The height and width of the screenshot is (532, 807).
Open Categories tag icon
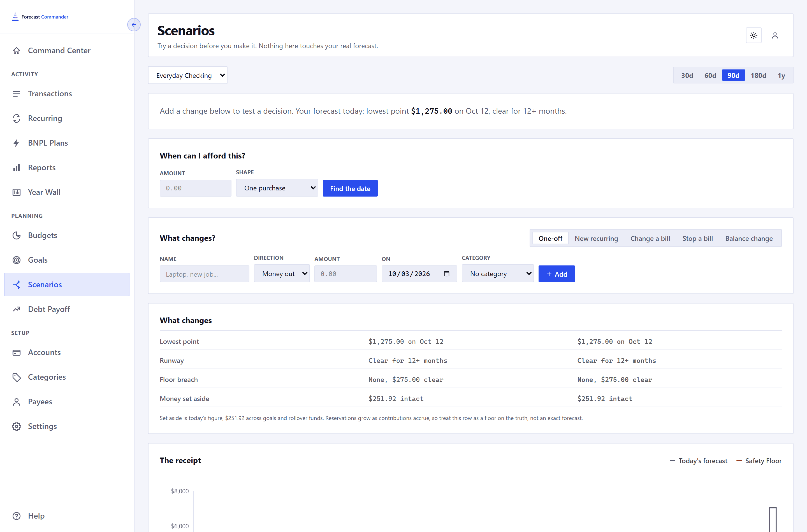(x=16, y=377)
